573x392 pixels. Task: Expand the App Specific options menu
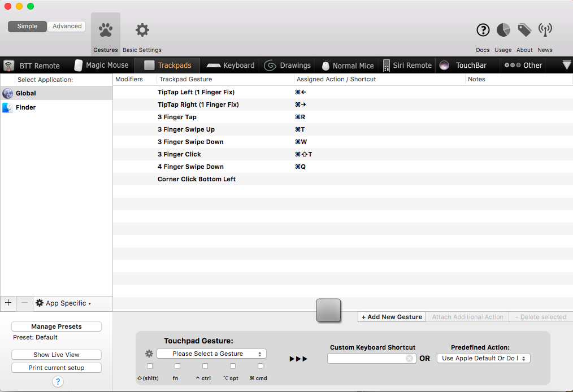(x=64, y=303)
